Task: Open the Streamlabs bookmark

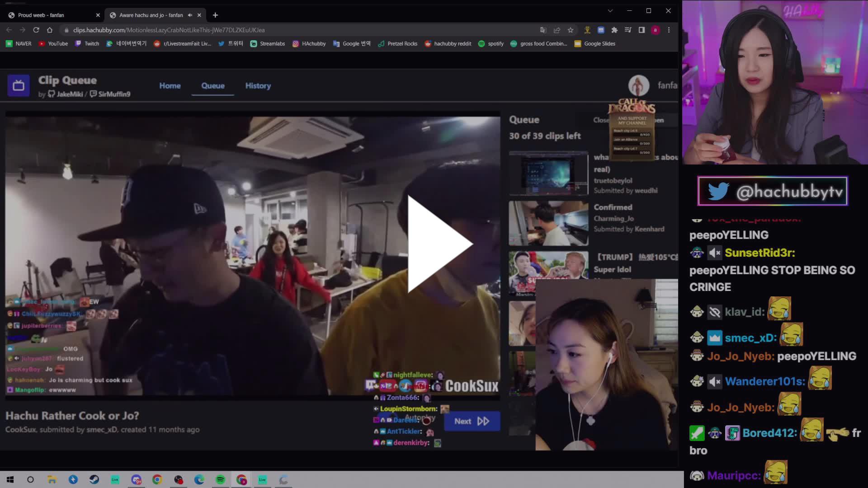Action: click(x=267, y=43)
